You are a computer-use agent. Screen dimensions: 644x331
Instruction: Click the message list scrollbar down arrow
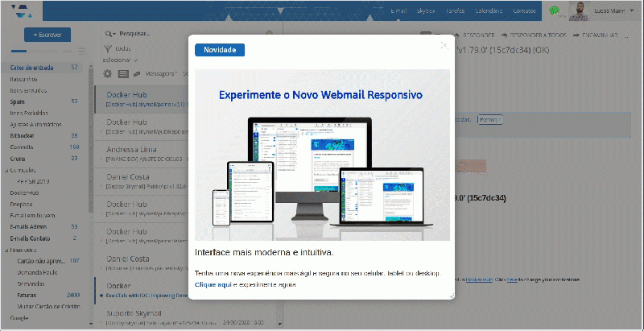tap(280, 324)
